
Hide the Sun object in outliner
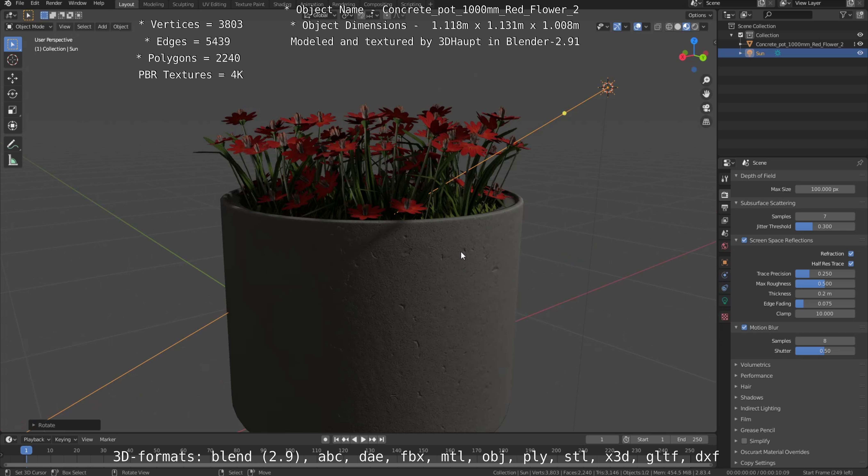pos(860,53)
